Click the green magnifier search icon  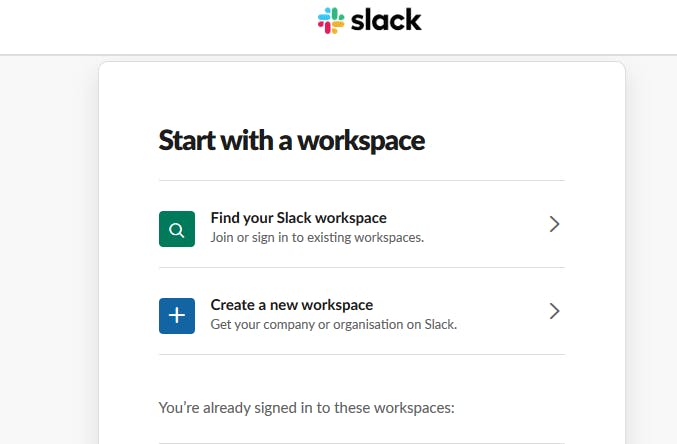[177, 229]
